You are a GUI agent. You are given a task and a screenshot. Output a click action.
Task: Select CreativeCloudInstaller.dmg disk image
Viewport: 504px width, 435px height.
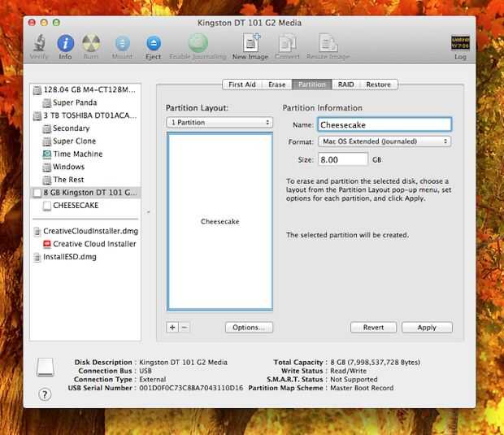point(85,231)
